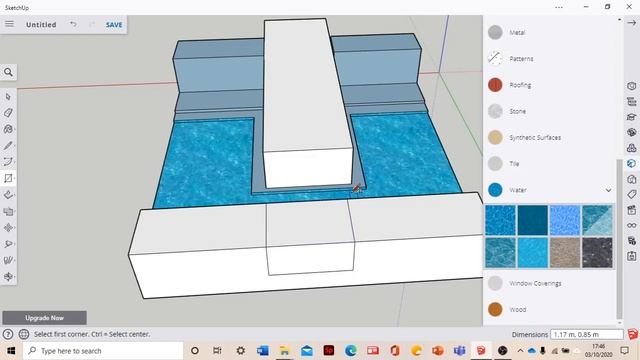Screen dimensions: 640x360
Task: Select the Walk footprints tool
Action: click(x=8, y=260)
